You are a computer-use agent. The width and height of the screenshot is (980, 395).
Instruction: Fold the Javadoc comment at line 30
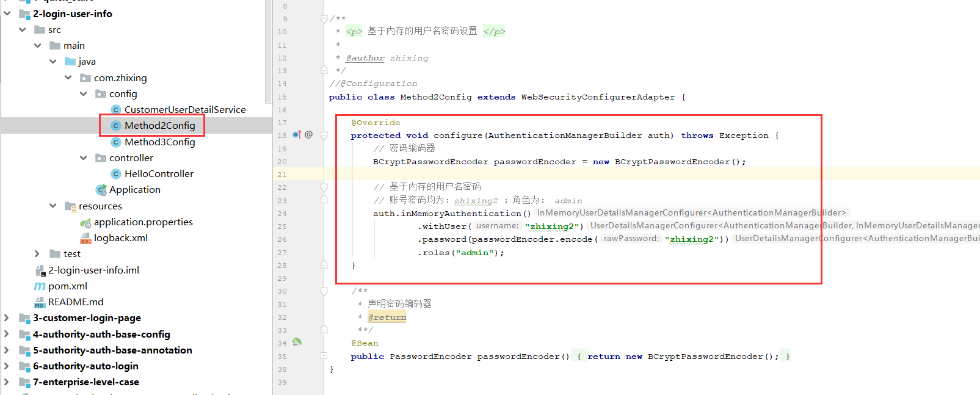[x=324, y=291]
